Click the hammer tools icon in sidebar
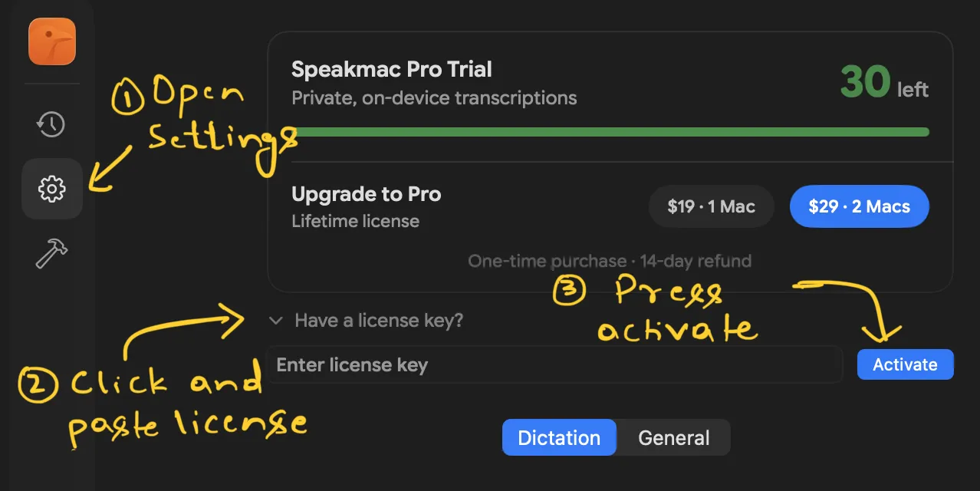The height and width of the screenshot is (491, 980). click(51, 253)
